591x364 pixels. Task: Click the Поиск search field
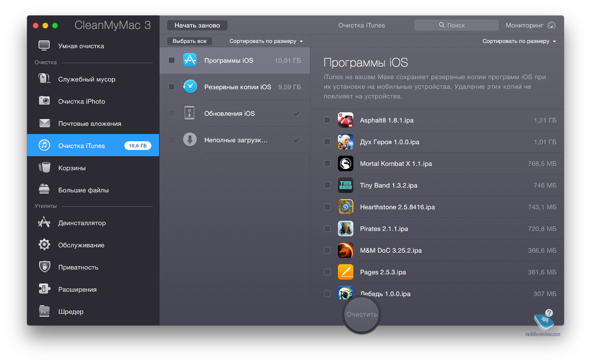(456, 25)
